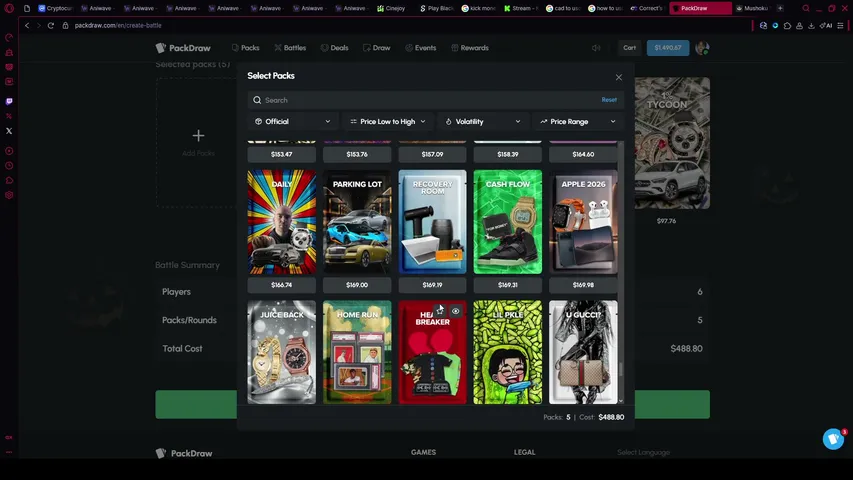Click the $169.19 Recovery Room price

[x=432, y=285]
